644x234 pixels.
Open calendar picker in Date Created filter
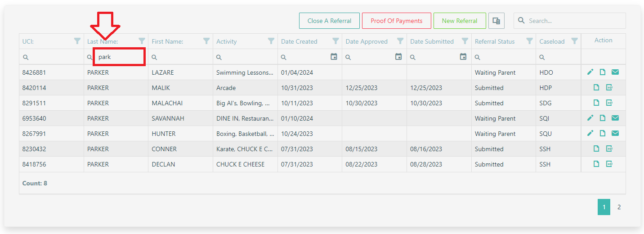click(x=334, y=57)
